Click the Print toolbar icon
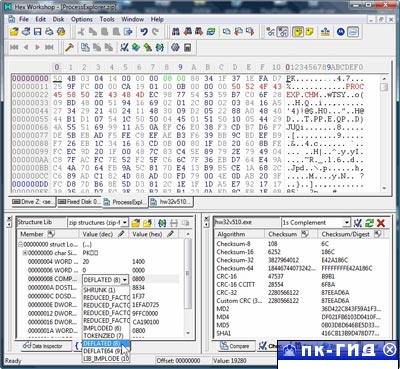 pyautogui.click(x=49, y=32)
